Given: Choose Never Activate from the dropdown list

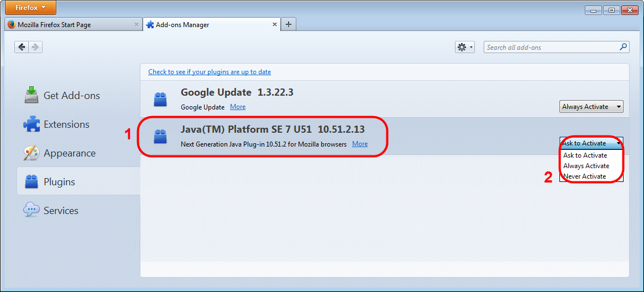Looking at the screenshot, I should (585, 176).
